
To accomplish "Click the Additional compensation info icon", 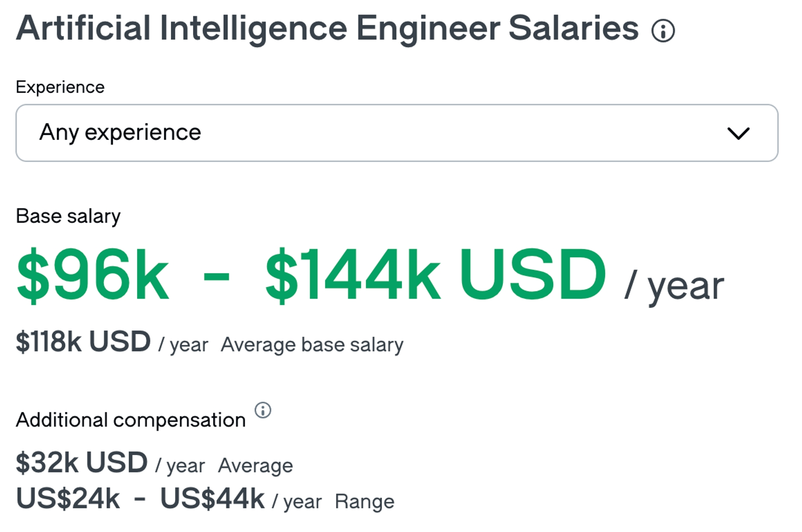I will [263, 410].
